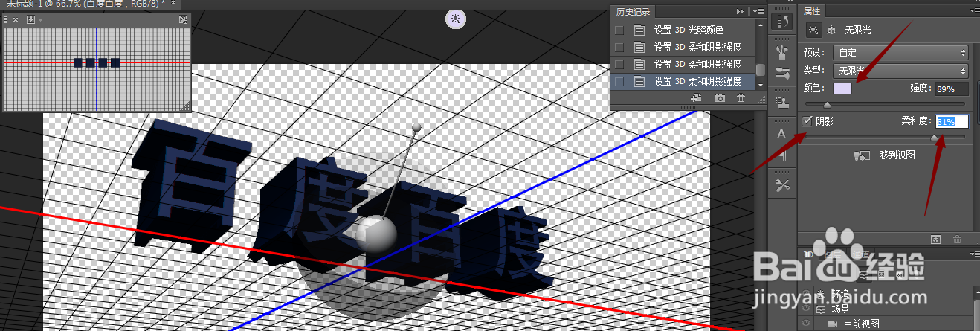Viewport: 980px width, 331px height.
Task: Select history state 设置 3D 光照颜色
Action: coord(683,30)
